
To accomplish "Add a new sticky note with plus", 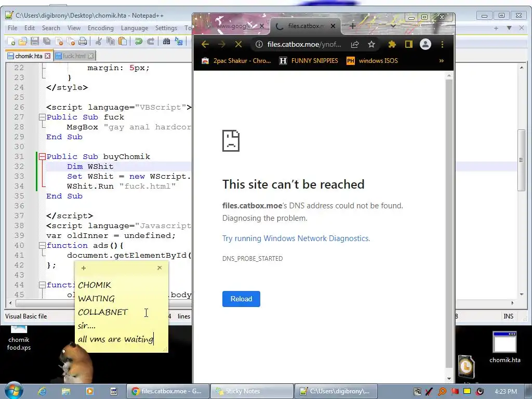I will (84, 268).
